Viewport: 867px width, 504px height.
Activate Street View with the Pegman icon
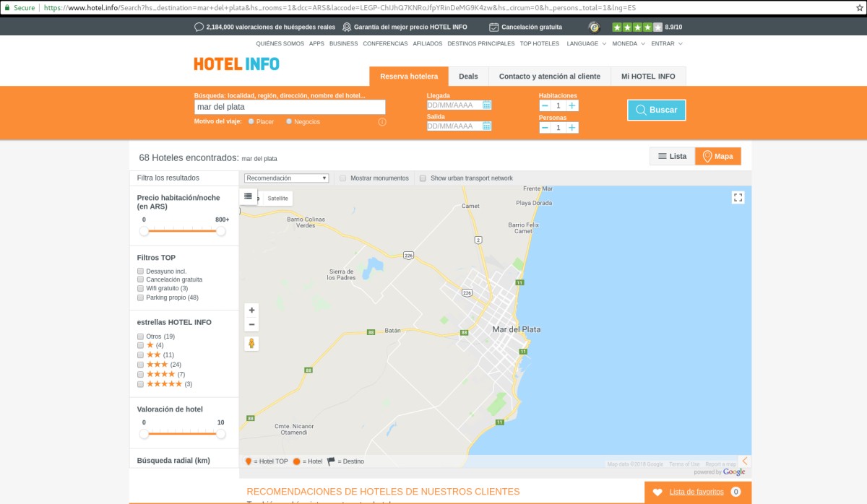[x=251, y=343]
